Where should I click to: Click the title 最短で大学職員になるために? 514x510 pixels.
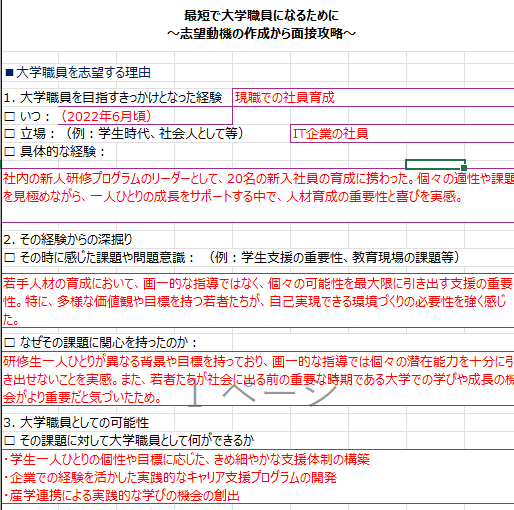tap(261, 15)
